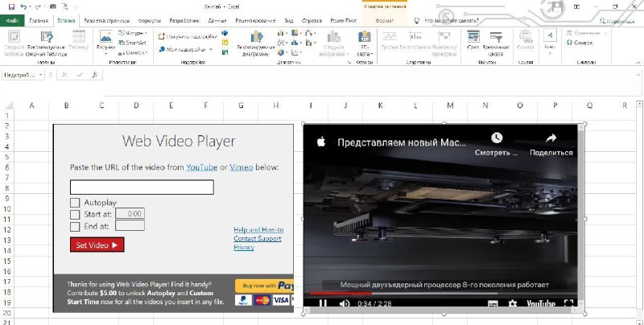
Task: Mute the video with the speaker icon
Action: (345, 303)
